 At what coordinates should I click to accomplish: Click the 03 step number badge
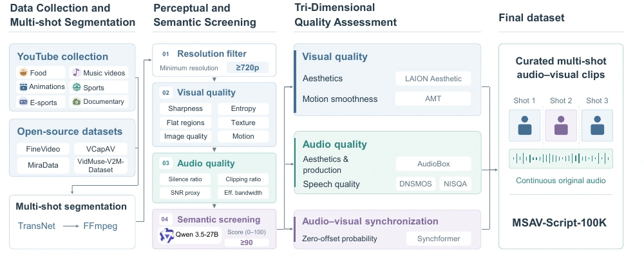coord(166,163)
